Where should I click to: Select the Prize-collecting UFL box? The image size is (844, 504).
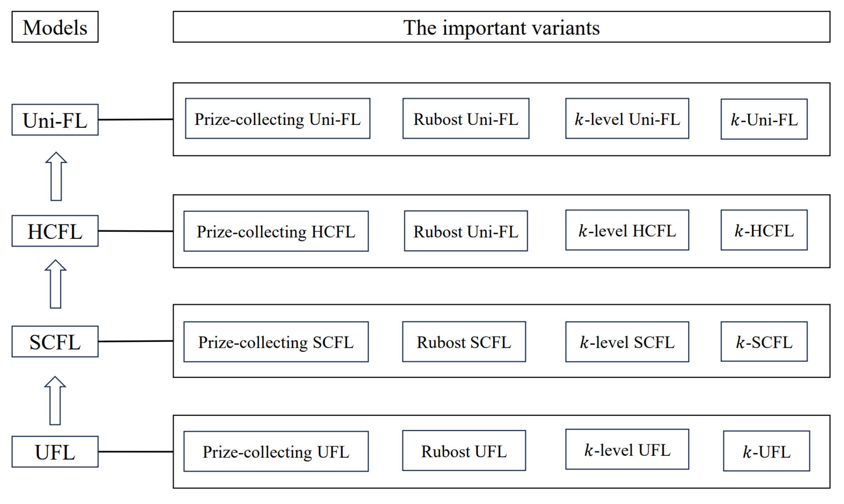(276, 451)
